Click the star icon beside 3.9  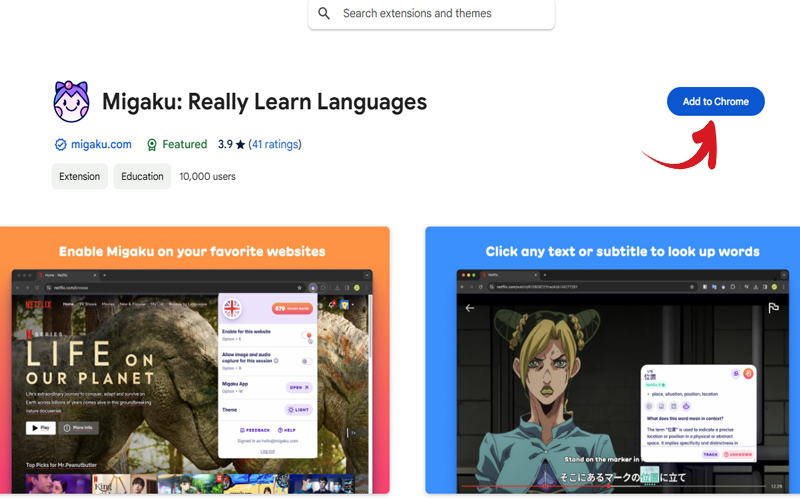coord(240,145)
